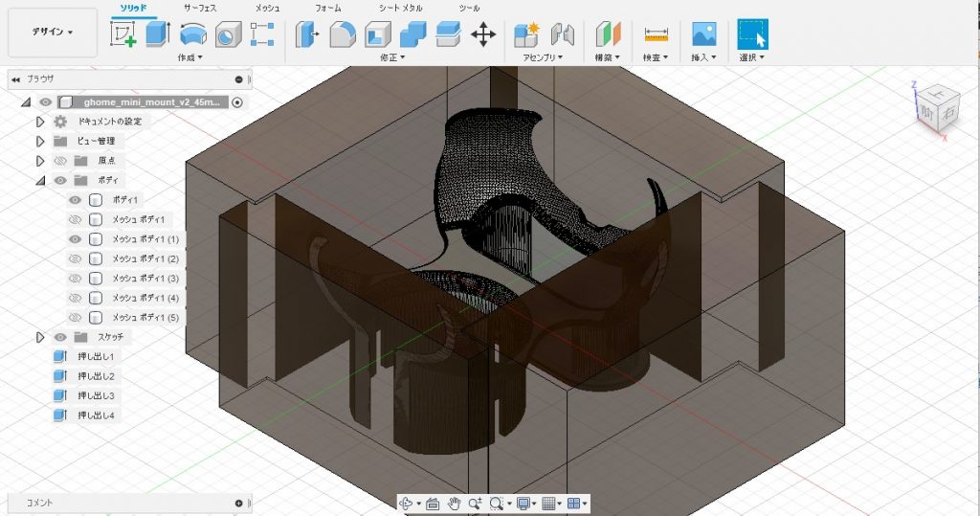Open the 修正 dropdown menu label

click(x=389, y=57)
